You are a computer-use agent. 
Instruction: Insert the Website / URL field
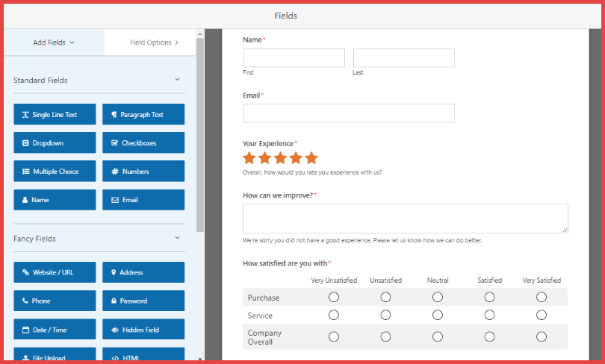coord(55,273)
